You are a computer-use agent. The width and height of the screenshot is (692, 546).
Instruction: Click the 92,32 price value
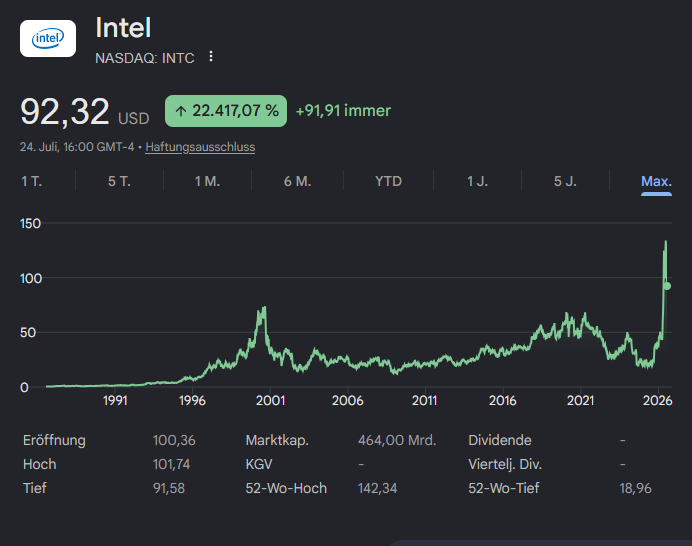pyautogui.click(x=65, y=112)
